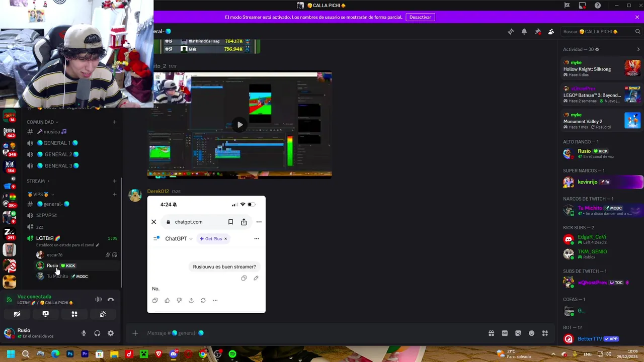The height and width of the screenshot is (362, 644).
Task: Expand the Actividad list chevron
Action: coord(638,49)
